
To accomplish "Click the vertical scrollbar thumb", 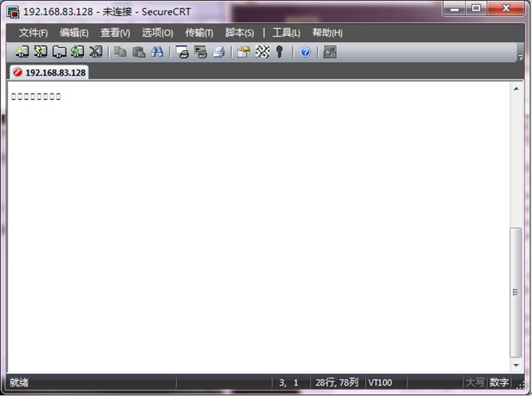I will click(x=516, y=293).
